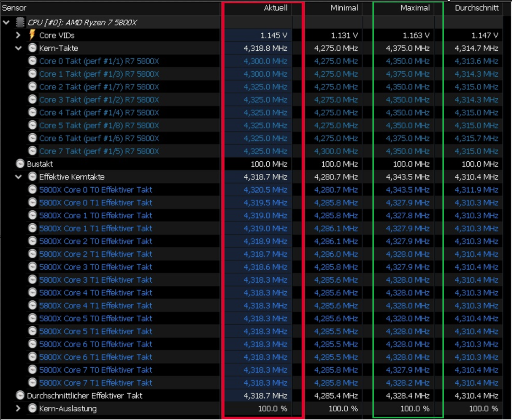Click the CPU chip icon for Ryzen 7 5800X
The width and height of the screenshot is (512, 420).
pos(20,22)
